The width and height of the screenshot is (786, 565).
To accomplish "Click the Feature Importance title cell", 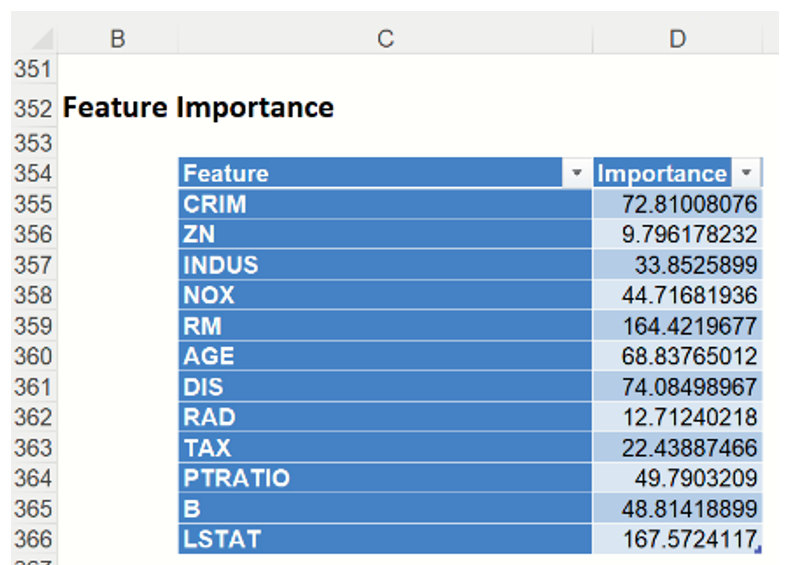I will click(x=198, y=108).
